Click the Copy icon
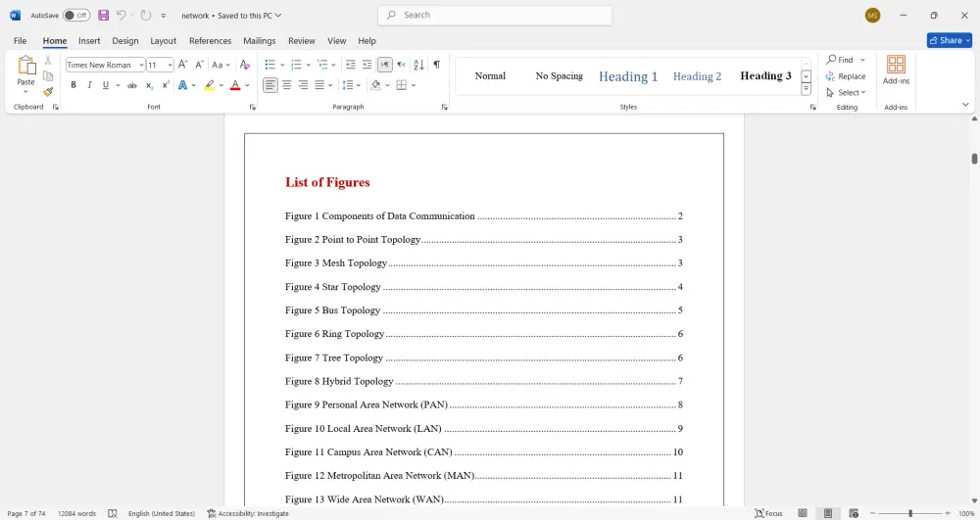 tap(48, 76)
